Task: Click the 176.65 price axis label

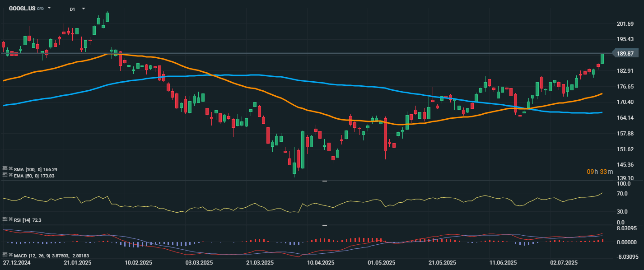Action: click(625, 86)
